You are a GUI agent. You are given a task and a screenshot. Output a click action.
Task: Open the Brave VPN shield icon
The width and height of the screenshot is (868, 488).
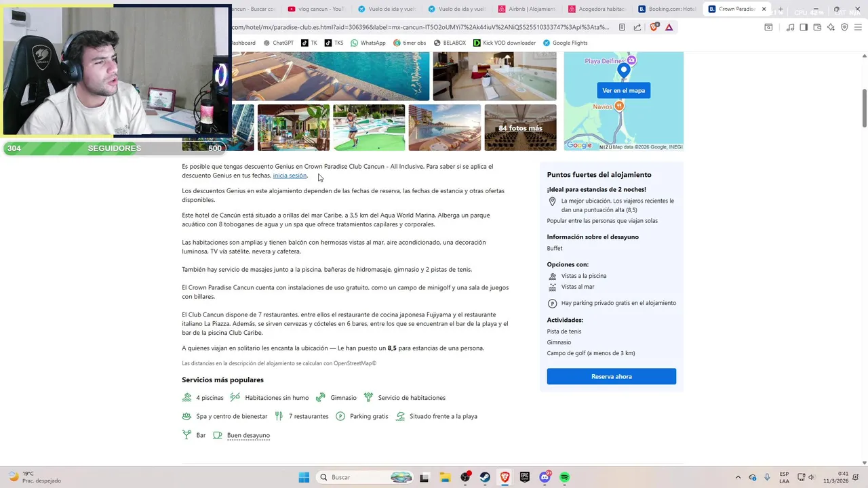[x=844, y=27]
